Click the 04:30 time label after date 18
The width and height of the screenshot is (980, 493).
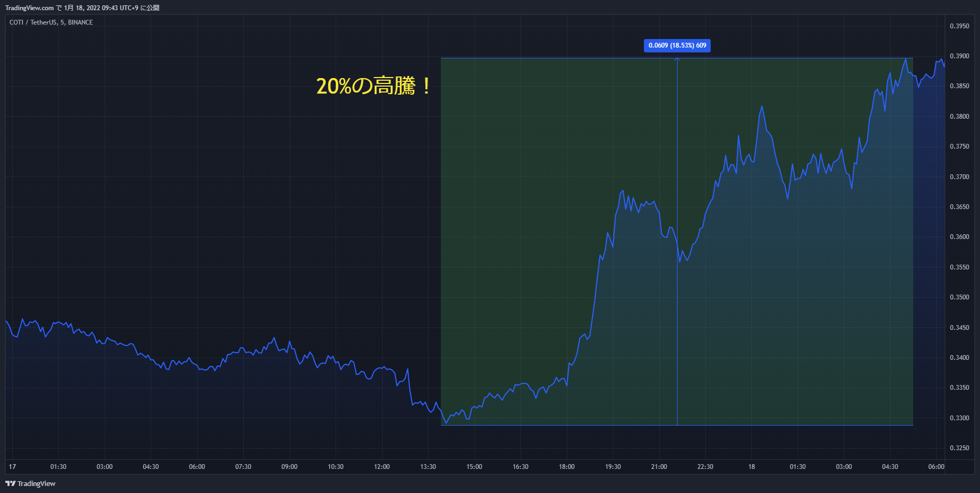click(x=890, y=467)
